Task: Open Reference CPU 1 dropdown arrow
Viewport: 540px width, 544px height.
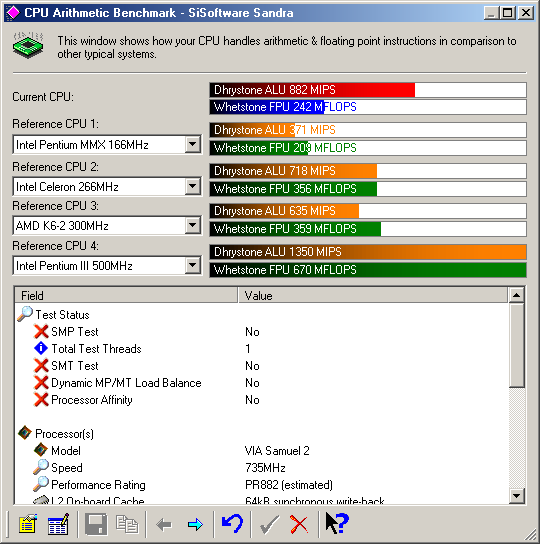Action: pyautogui.click(x=193, y=144)
